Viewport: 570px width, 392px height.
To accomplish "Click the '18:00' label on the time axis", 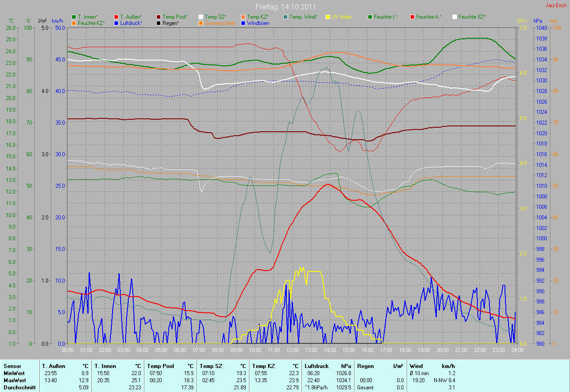I will pos(405,350).
